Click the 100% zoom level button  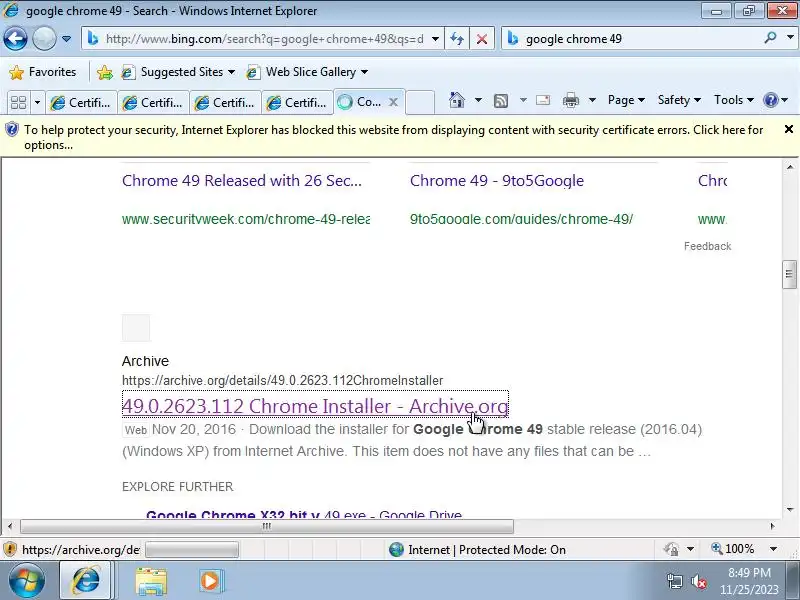[733, 549]
